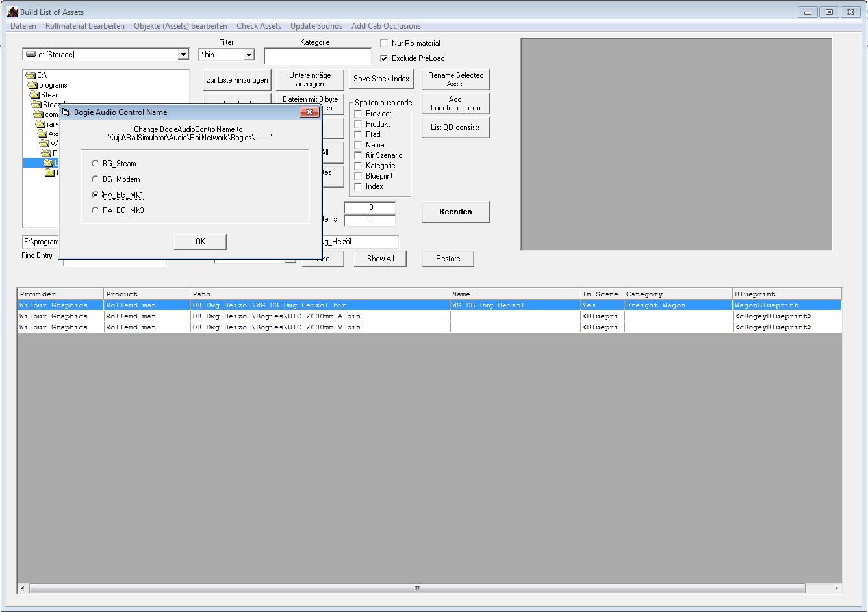Click the Steam folder icon in tree
The image size is (868, 612).
pyautogui.click(x=35, y=95)
